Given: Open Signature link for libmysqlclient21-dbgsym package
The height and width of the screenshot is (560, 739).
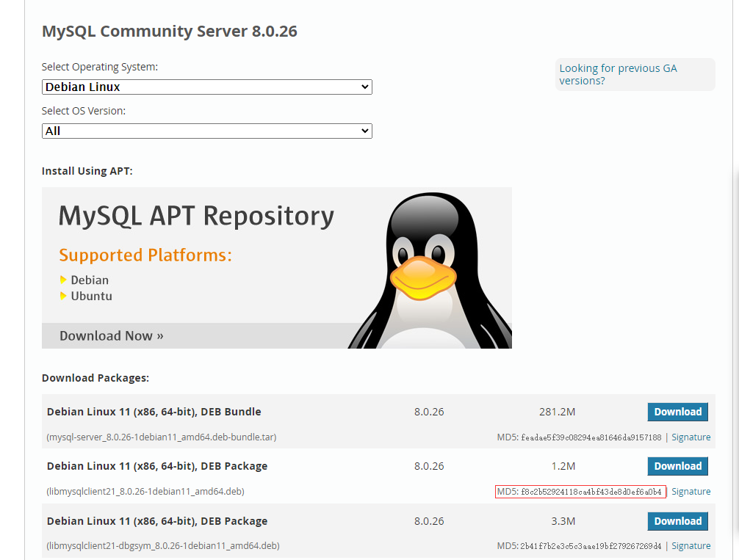Looking at the screenshot, I should pyautogui.click(x=691, y=545).
